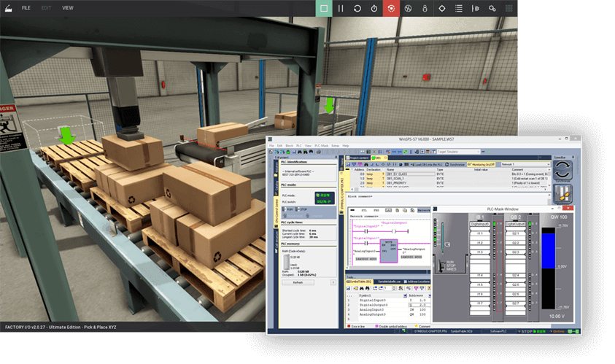Click the DigitalOutput0 label in QB 2

tap(515, 224)
